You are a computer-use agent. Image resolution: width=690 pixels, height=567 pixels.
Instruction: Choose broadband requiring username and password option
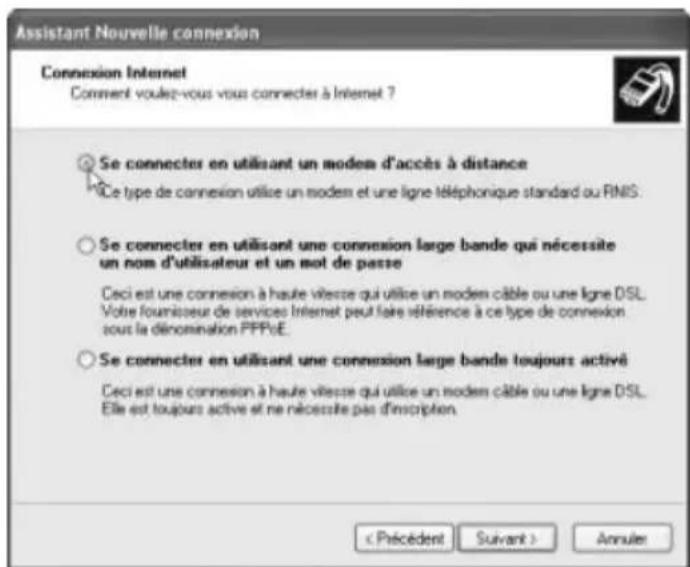pyautogui.click(x=86, y=245)
